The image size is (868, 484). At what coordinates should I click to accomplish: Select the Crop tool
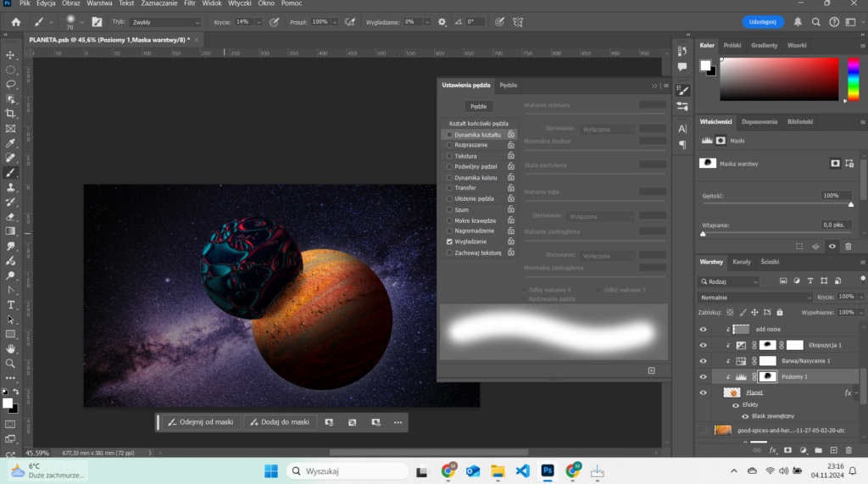point(10,114)
